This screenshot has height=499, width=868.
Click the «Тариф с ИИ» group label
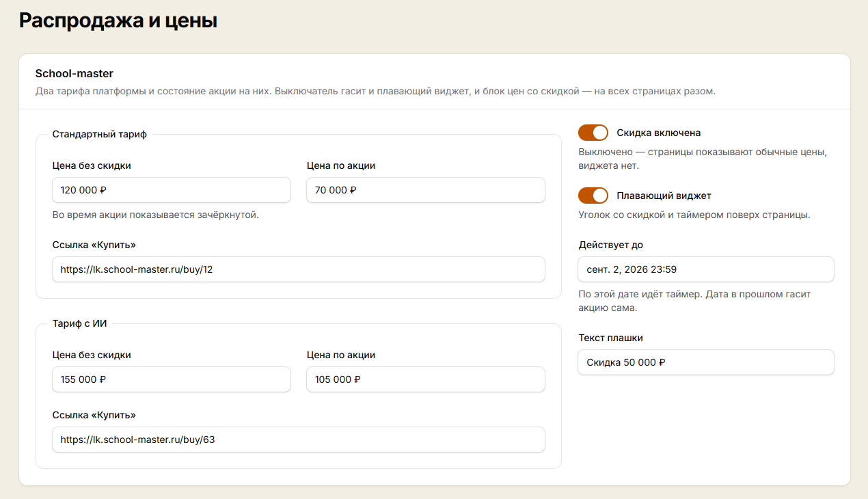pyautogui.click(x=80, y=323)
